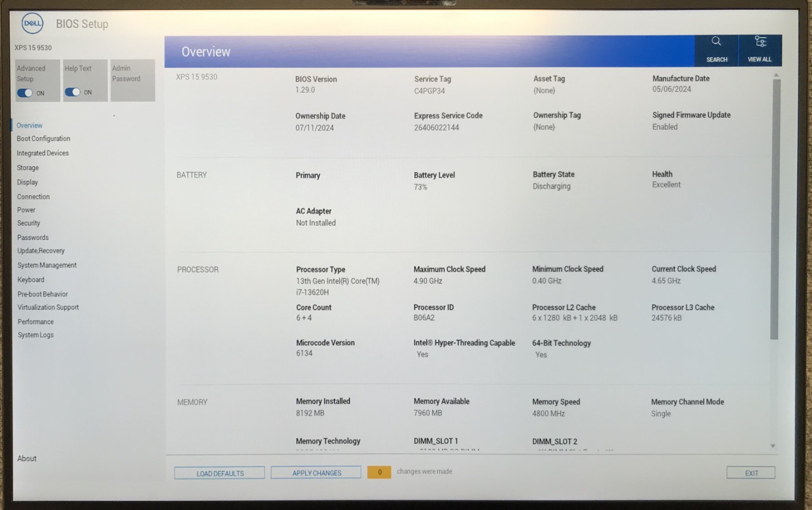Go to Virtualization Support
The width and height of the screenshot is (812, 510).
(x=48, y=307)
